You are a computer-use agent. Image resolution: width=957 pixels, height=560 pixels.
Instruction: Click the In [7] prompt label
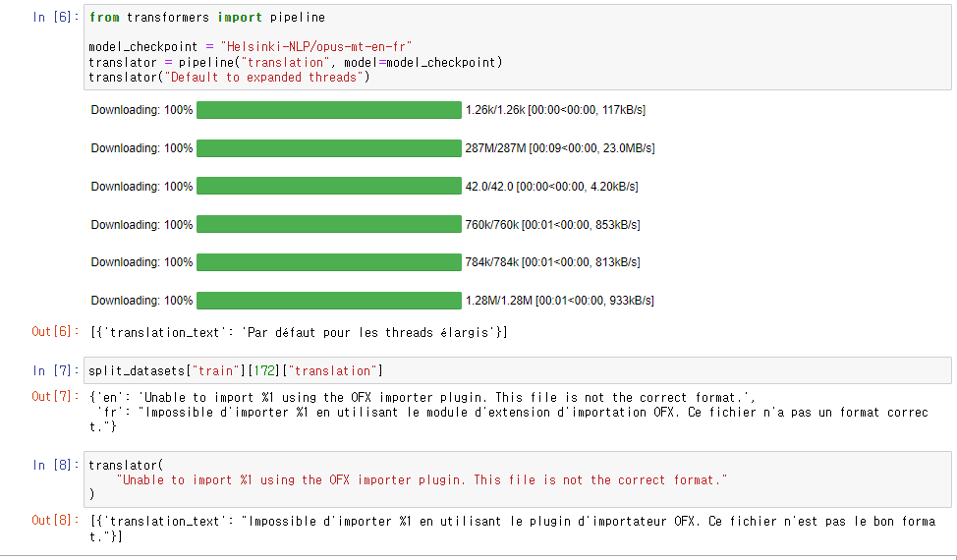56,371
